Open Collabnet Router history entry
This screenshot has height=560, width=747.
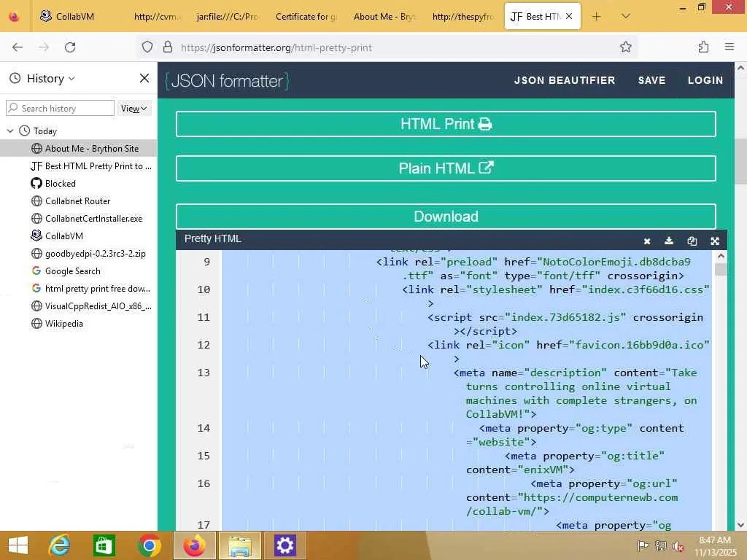tap(78, 201)
